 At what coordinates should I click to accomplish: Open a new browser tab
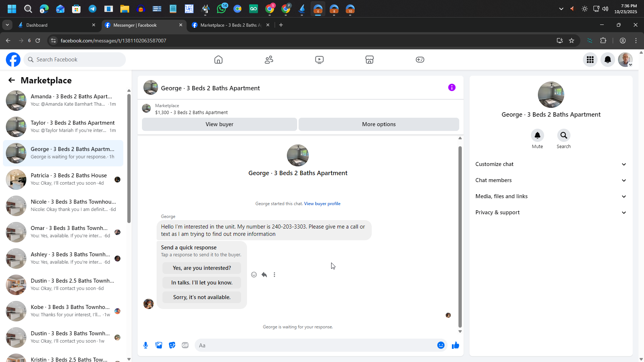[x=281, y=25]
